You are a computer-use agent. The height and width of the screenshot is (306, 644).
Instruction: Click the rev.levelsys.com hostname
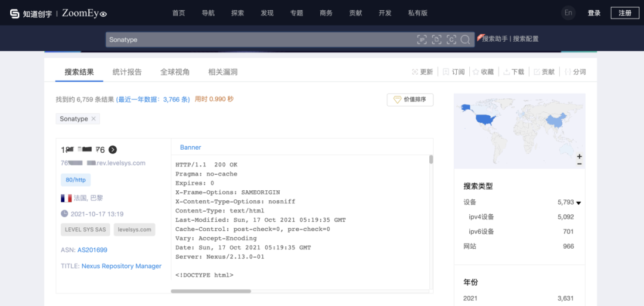tap(103, 163)
